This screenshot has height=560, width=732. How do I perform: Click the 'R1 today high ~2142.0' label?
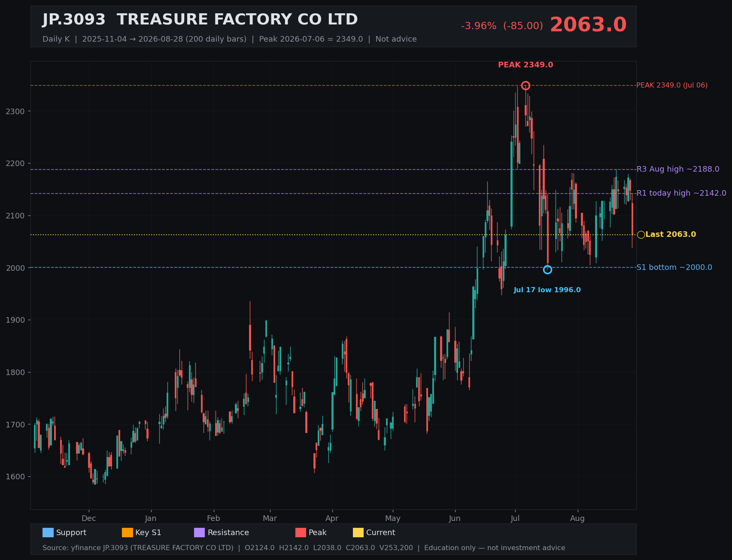tap(681, 193)
